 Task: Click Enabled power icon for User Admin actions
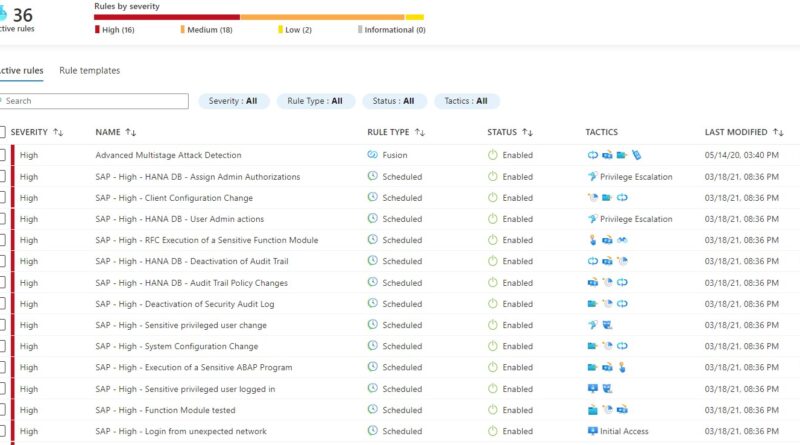pyautogui.click(x=492, y=219)
